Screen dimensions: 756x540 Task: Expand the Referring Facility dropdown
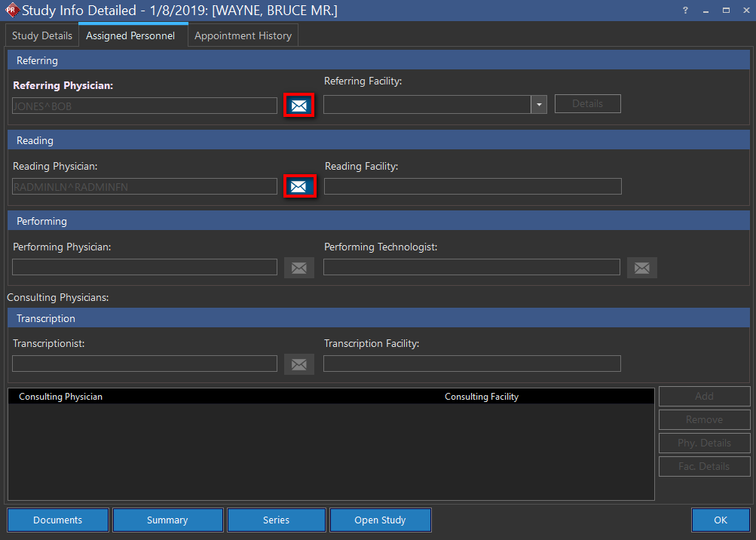click(x=539, y=105)
